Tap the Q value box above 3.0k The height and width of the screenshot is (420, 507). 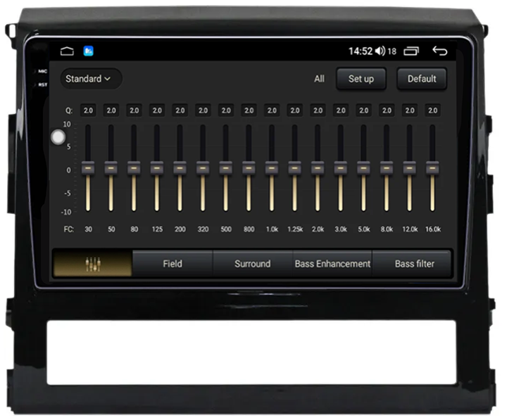[x=341, y=110]
